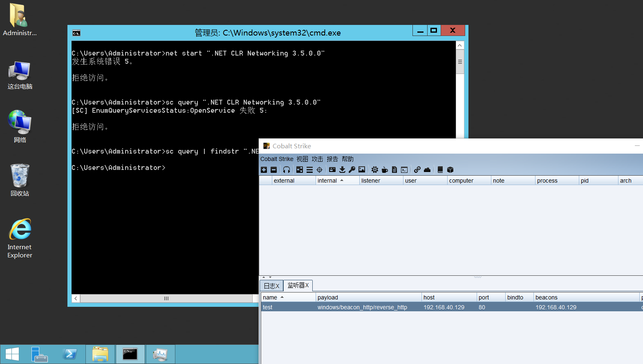The width and height of the screenshot is (643, 364).
Task: Click the chain link host file icon
Action: 417,170
